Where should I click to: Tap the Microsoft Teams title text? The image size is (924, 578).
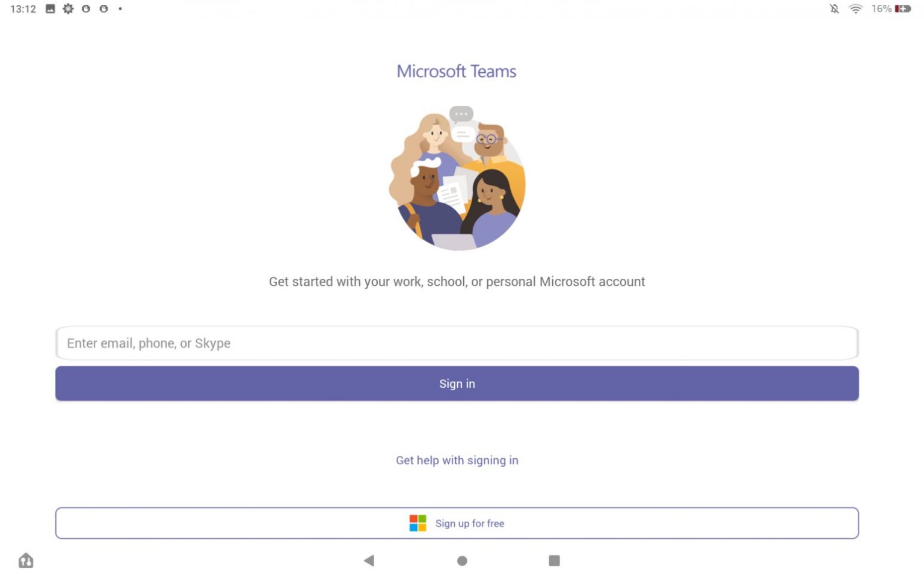pos(457,71)
